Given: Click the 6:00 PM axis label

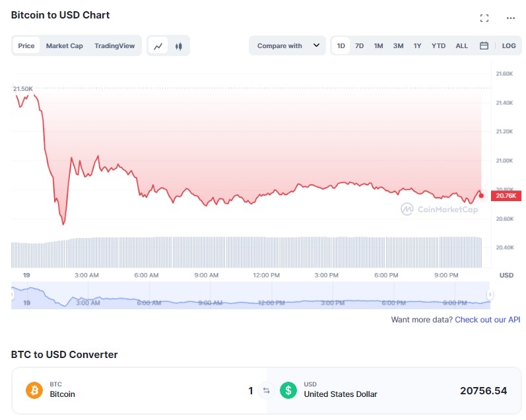Looking at the screenshot, I should (386, 275).
